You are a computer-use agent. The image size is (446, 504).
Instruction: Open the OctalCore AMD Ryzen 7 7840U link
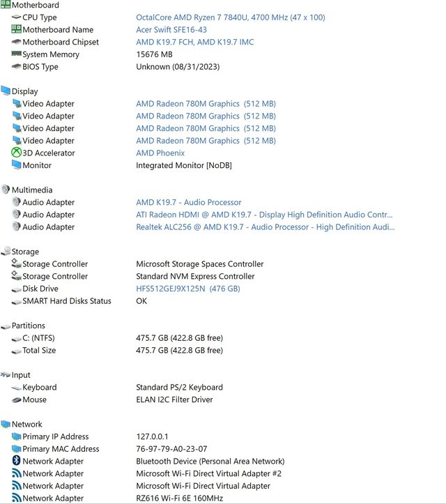pos(230,17)
